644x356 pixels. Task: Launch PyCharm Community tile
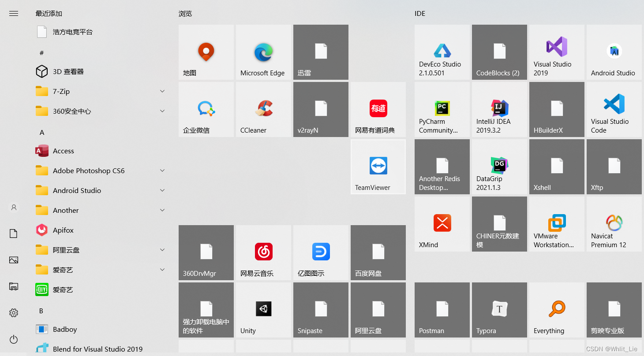442,109
